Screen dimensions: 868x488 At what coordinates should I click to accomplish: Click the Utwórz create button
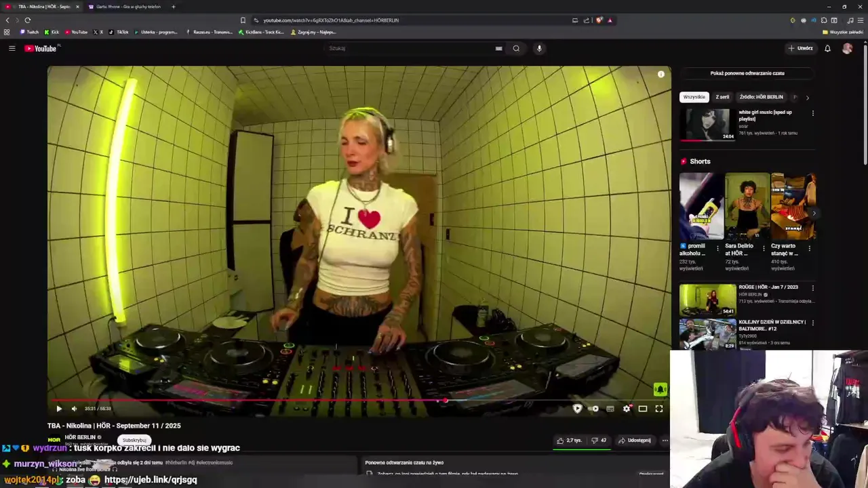pyautogui.click(x=800, y=48)
